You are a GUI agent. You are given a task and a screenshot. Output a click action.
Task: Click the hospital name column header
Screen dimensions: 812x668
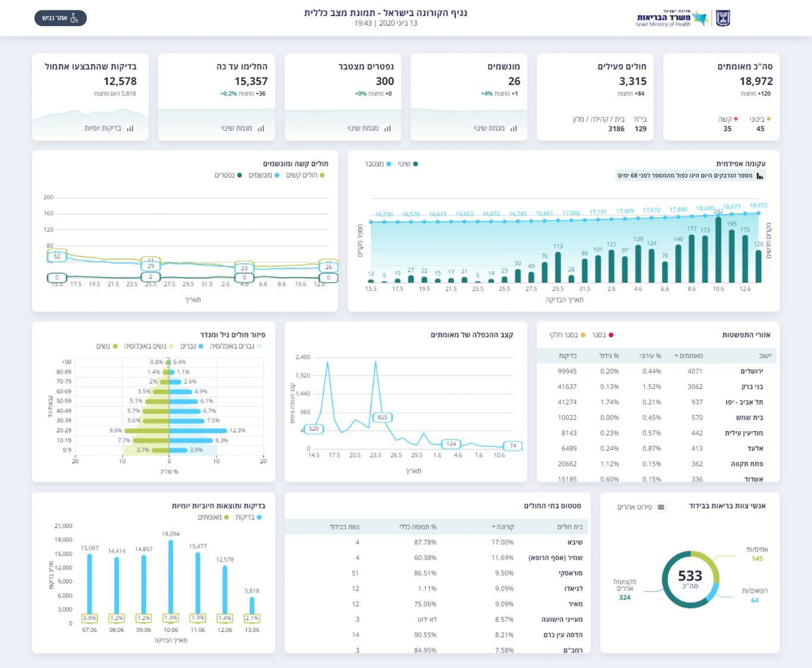click(570, 527)
